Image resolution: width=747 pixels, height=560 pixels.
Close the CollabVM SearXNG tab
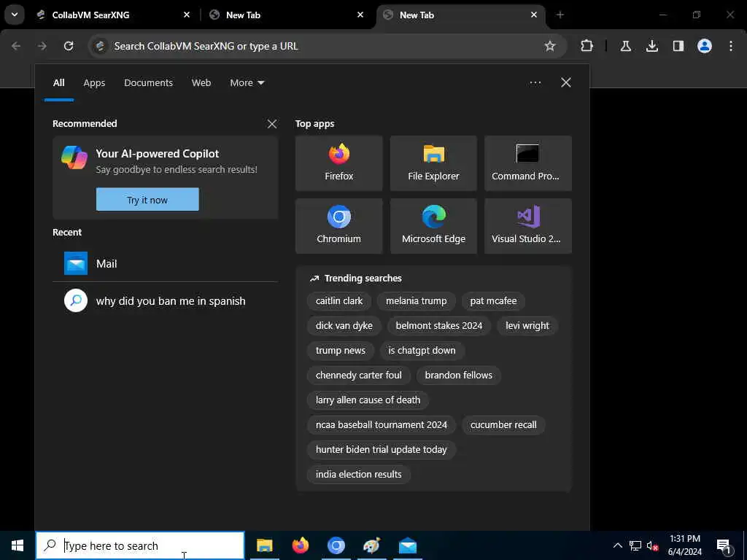pyautogui.click(x=187, y=15)
